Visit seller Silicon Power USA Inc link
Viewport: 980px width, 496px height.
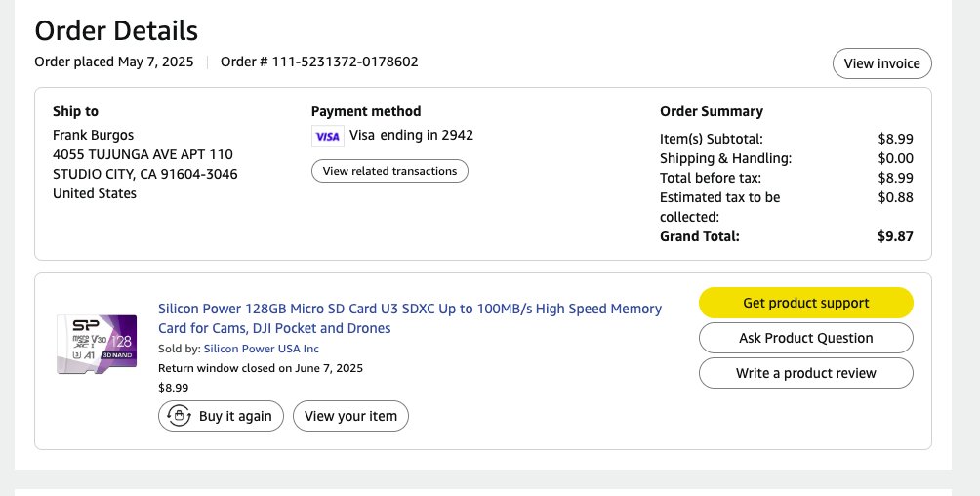point(262,349)
